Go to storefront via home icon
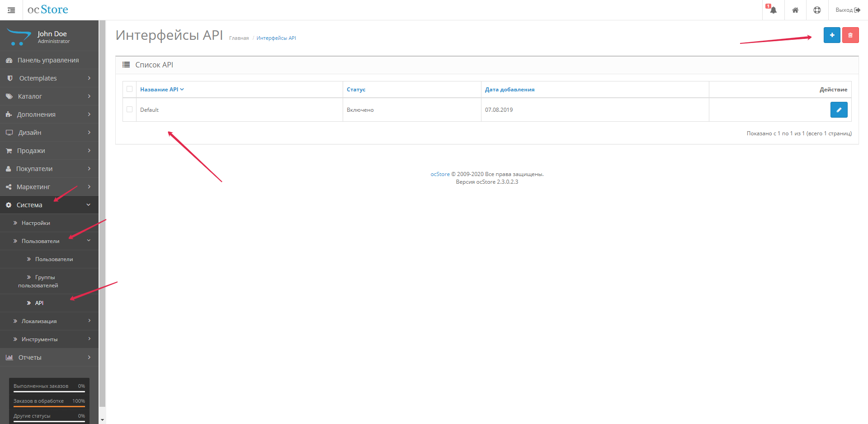Image resolution: width=868 pixels, height=424 pixels. pyautogui.click(x=795, y=10)
